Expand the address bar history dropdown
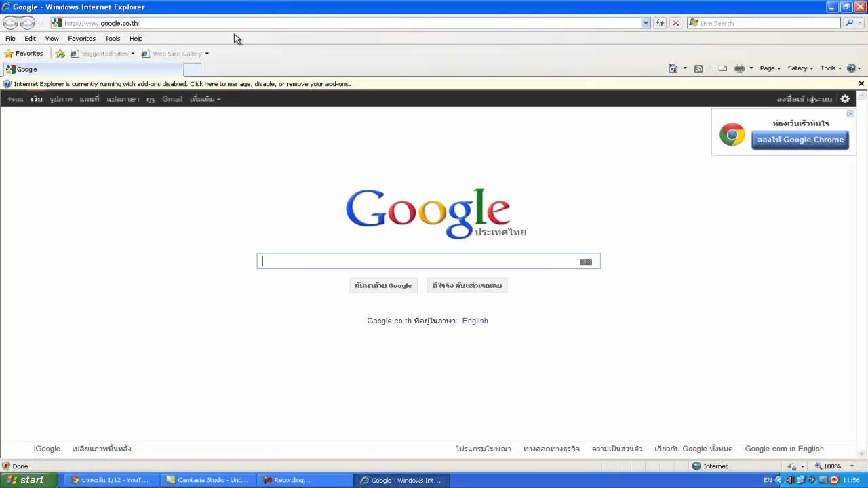Image resolution: width=868 pixels, height=488 pixels. (x=646, y=23)
